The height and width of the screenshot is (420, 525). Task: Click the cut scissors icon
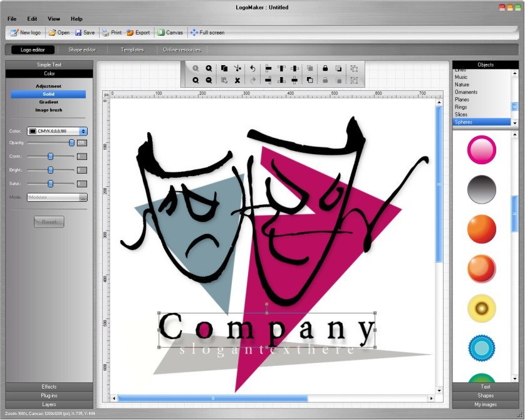[237, 68]
